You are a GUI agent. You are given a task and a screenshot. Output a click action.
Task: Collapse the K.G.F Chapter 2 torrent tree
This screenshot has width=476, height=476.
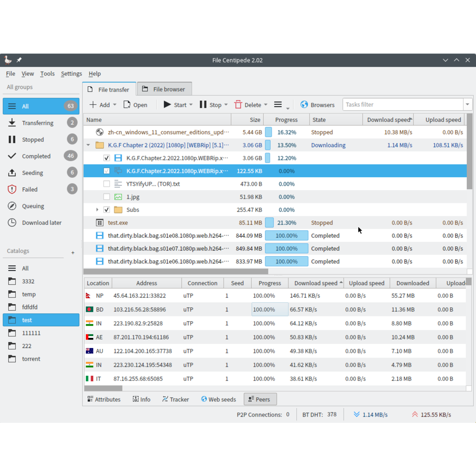pyautogui.click(x=89, y=145)
